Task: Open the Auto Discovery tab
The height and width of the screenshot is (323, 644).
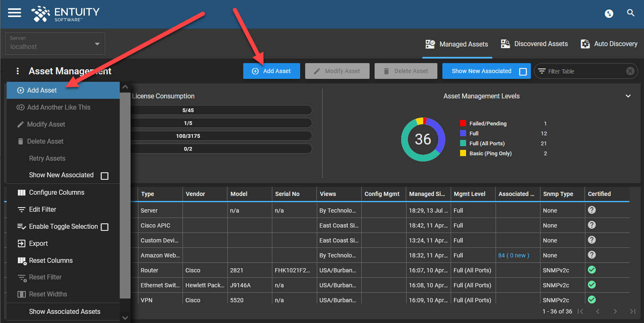Action: click(608, 44)
